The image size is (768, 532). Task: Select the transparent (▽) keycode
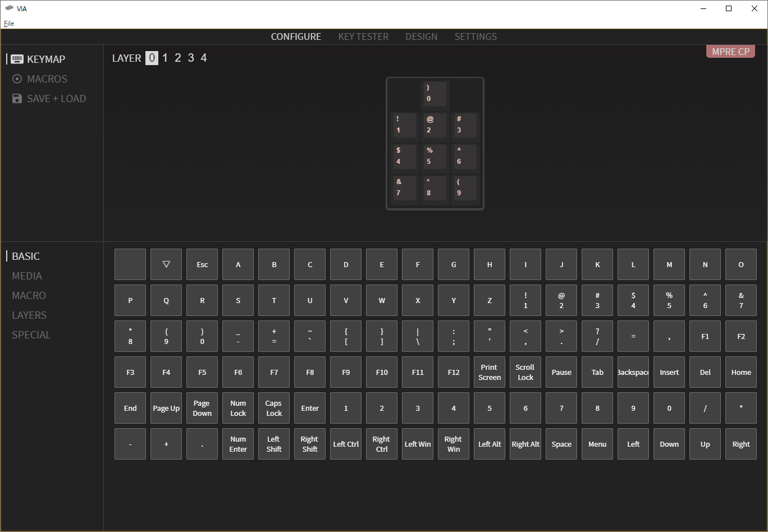(x=166, y=264)
